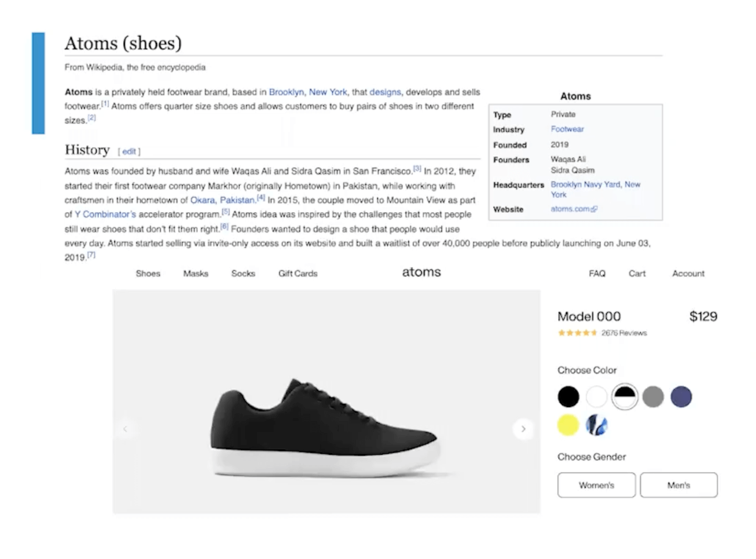Screen dimensions: 756x559
Task: Open the Shoes menu item
Action: [x=148, y=273]
